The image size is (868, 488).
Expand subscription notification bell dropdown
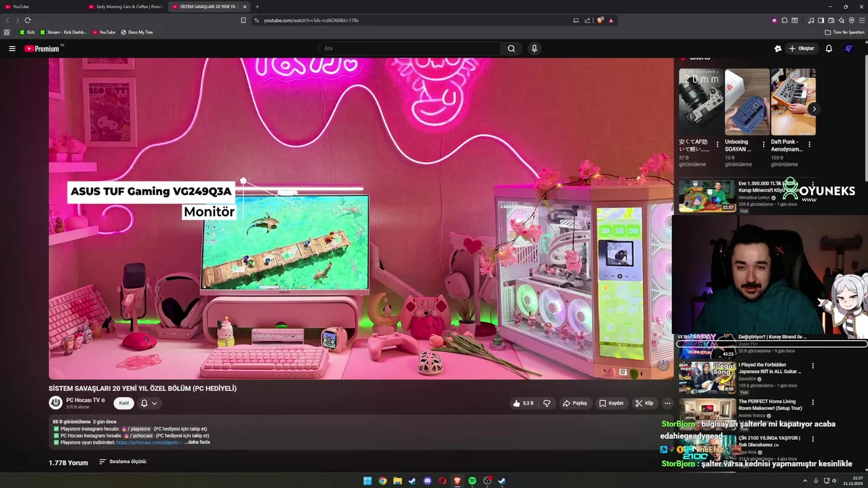coord(149,403)
